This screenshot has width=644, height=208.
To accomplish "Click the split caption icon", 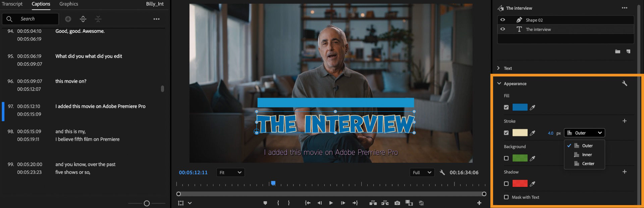I will 83,19.
